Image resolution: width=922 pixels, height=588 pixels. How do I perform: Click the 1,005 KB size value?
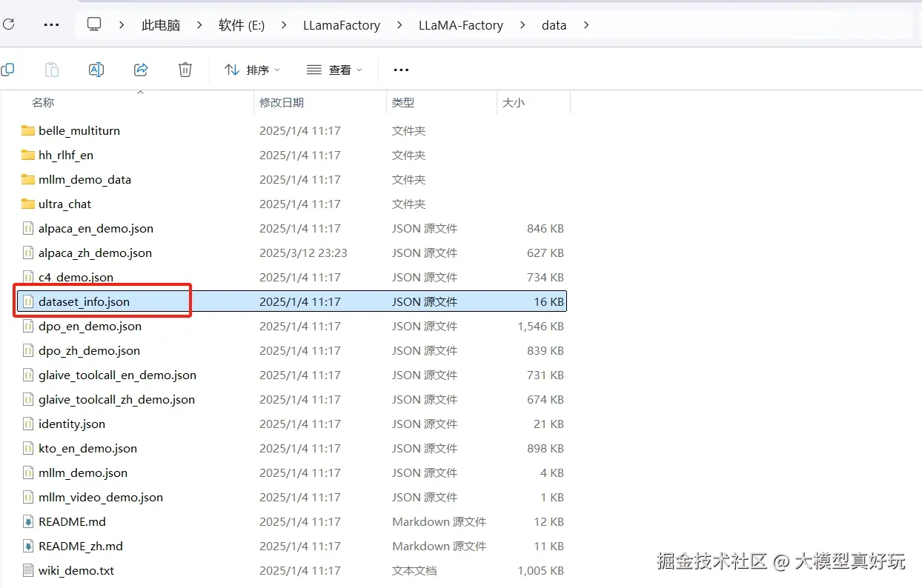(540, 570)
